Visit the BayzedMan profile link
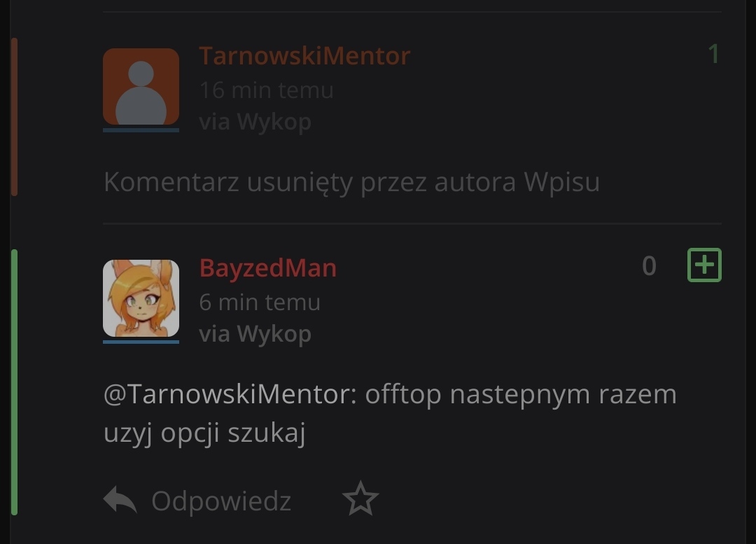This screenshot has height=544, width=756. coord(268,267)
